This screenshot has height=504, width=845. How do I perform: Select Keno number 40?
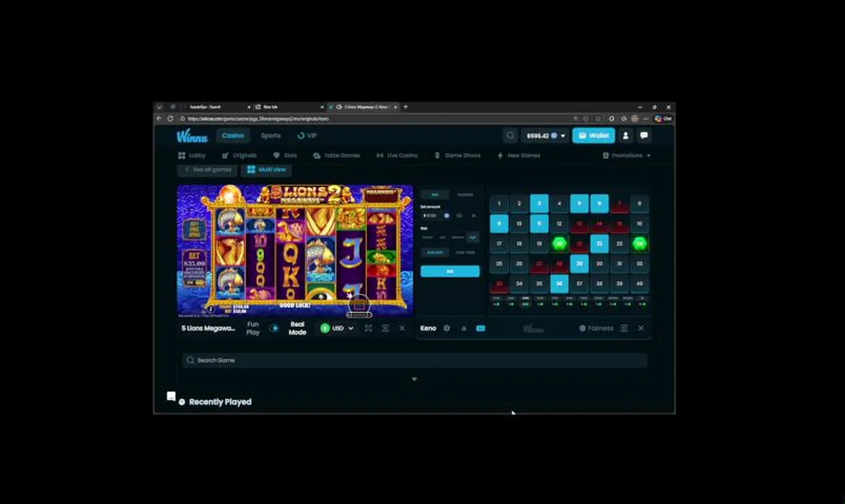[x=639, y=284]
